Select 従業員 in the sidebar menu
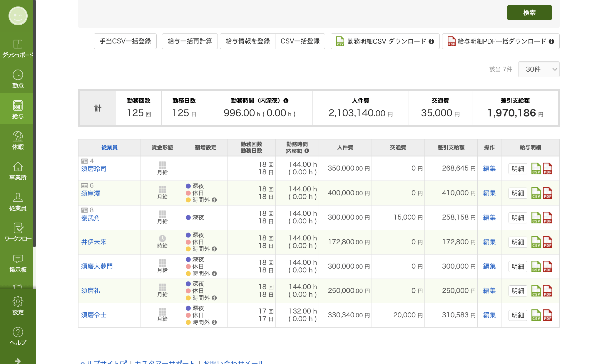The image size is (602, 364). coord(18,202)
